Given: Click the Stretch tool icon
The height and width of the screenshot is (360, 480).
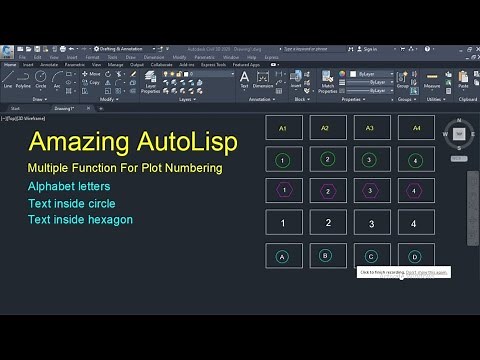Looking at the screenshot, I should click(x=85, y=91).
